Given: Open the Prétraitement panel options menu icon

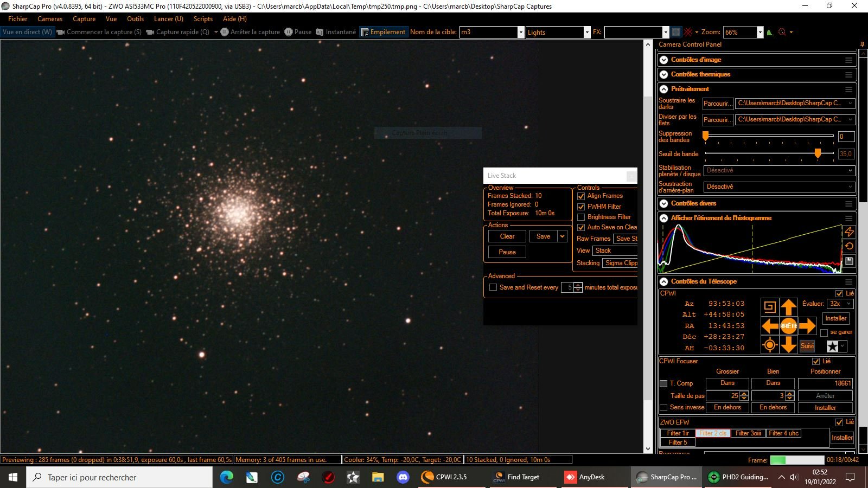Looking at the screenshot, I should click(848, 89).
